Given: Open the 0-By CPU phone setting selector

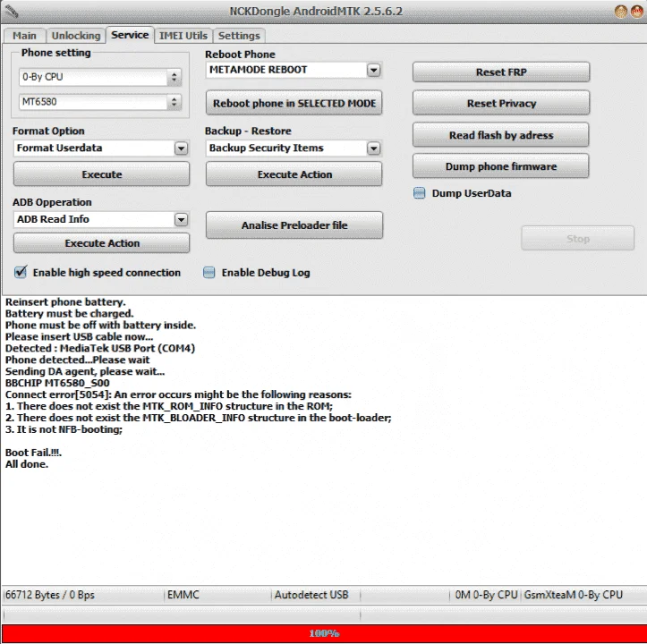Looking at the screenshot, I should pos(100,77).
